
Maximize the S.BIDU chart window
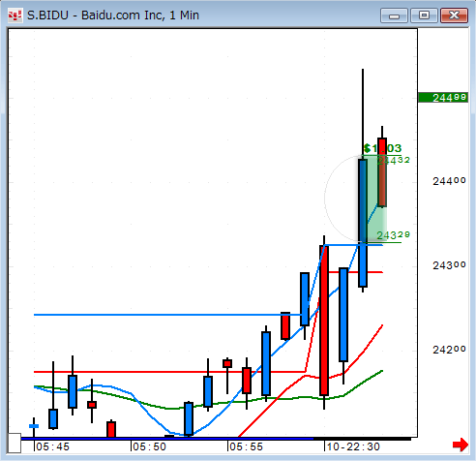click(424, 15)
